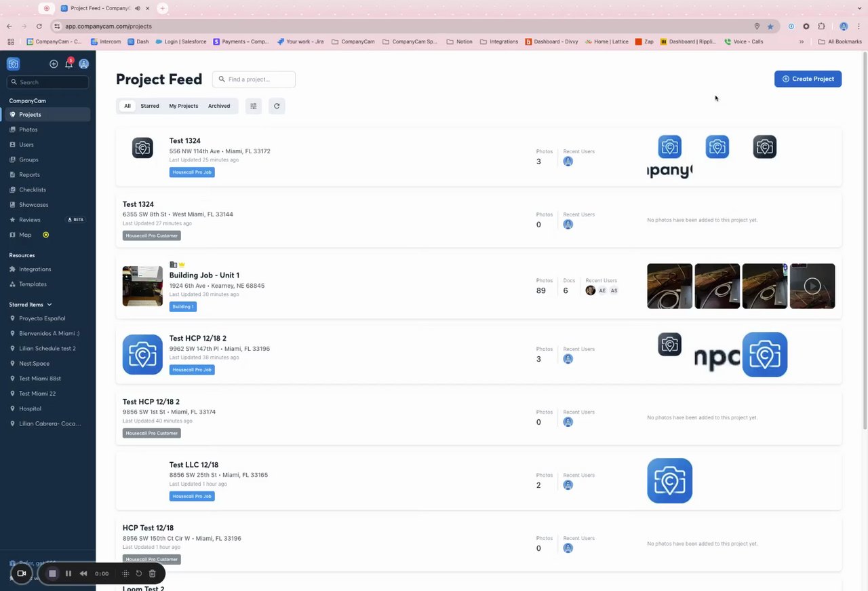
Task: Stop the screen recording
Action: coord(52,573)
